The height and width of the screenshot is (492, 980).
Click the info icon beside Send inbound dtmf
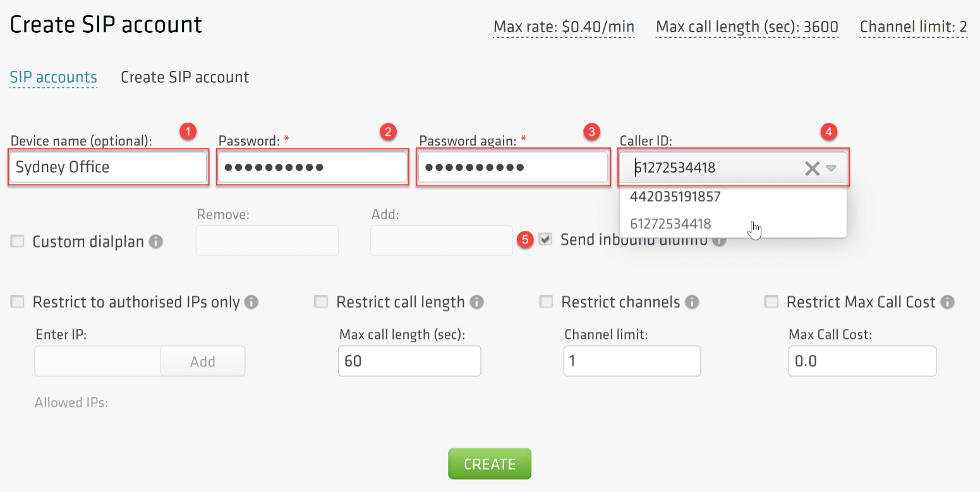(x=718, y=239)
